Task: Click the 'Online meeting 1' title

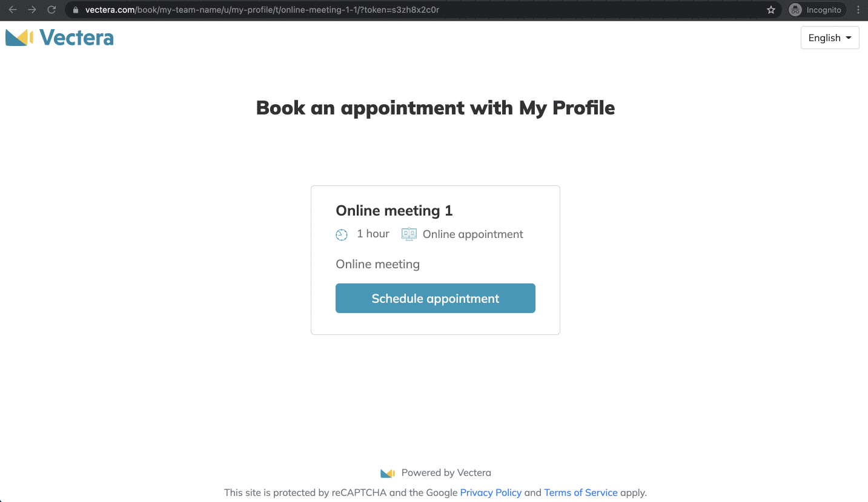Action: (394, 211)
